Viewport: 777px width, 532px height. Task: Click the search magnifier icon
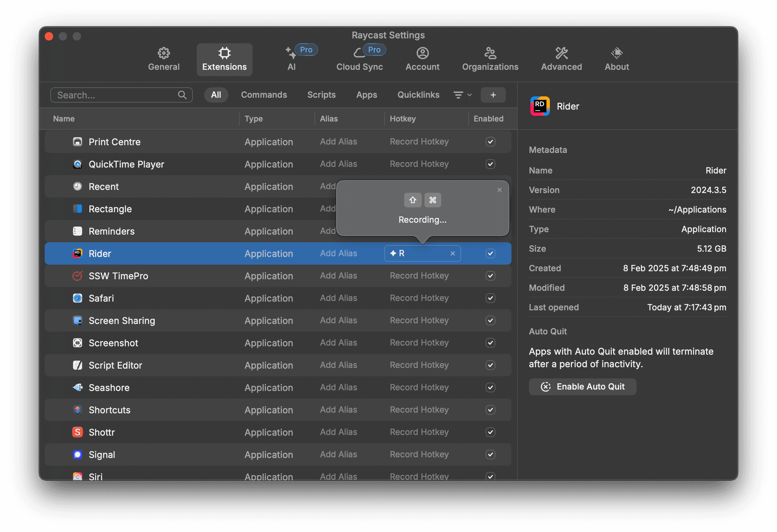click(182, 95)
